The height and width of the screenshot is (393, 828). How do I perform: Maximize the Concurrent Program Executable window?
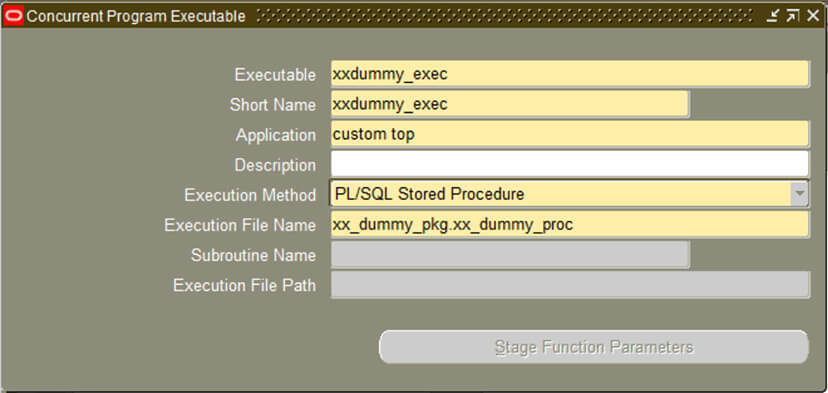[793, 16]
